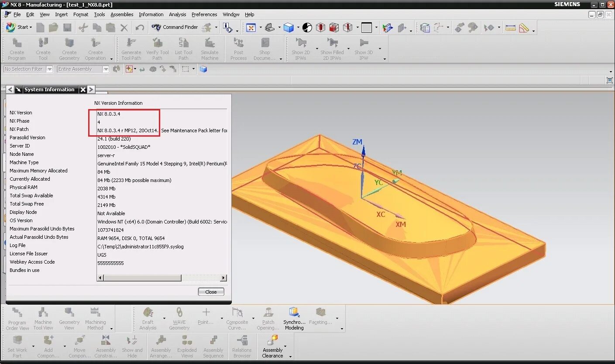Open the Preferences menu
This screenshot has width=615, height=364.
(x=204, y=14)
